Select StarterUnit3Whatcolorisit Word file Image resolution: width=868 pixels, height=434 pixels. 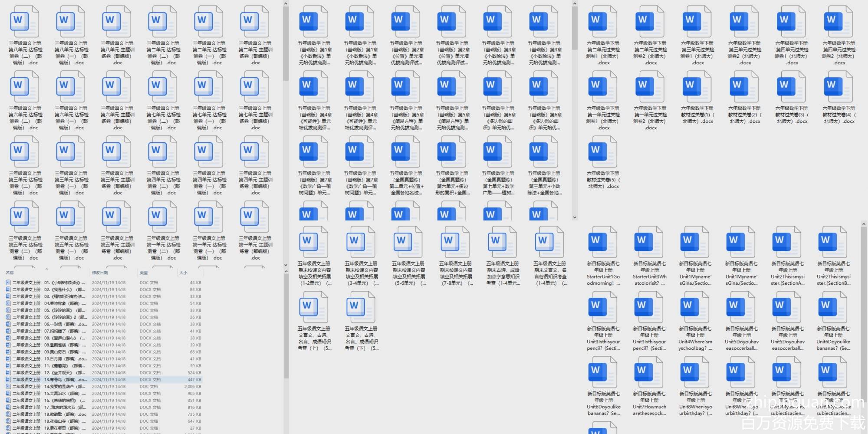[x=649, y=244]
